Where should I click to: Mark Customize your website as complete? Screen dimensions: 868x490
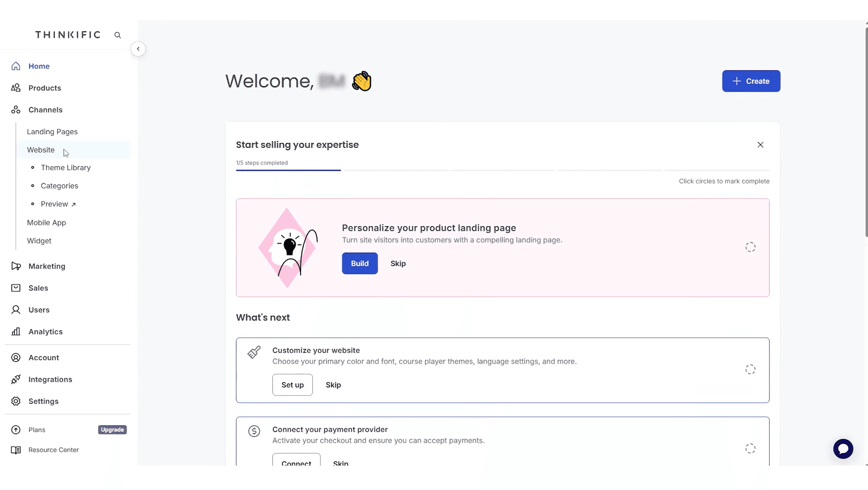coord(750,370)
